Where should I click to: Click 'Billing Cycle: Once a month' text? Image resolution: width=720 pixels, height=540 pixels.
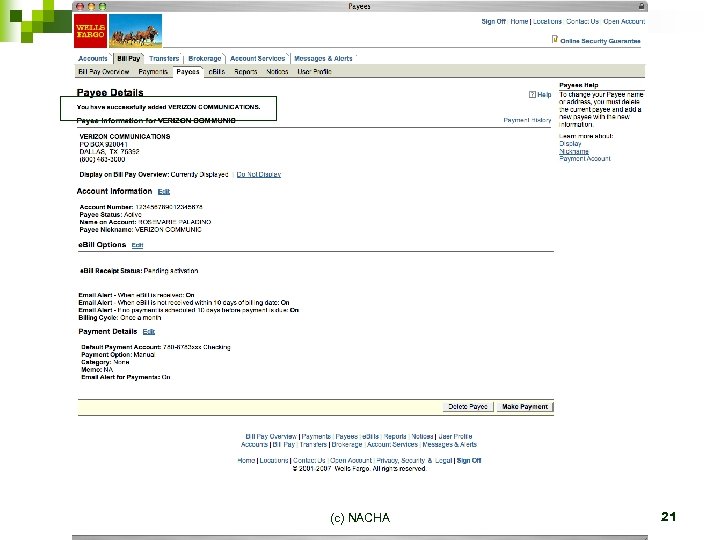click(x=119, y=318)
